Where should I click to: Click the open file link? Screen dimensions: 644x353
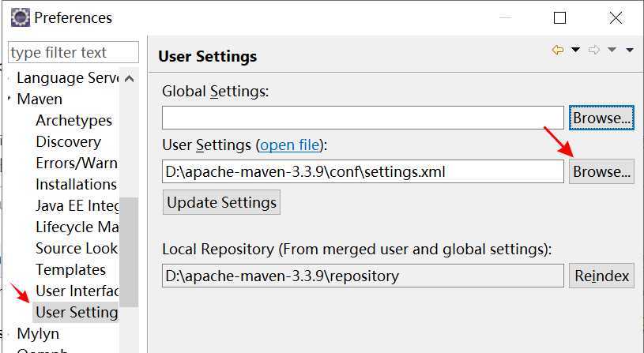[x=290, y=145]
